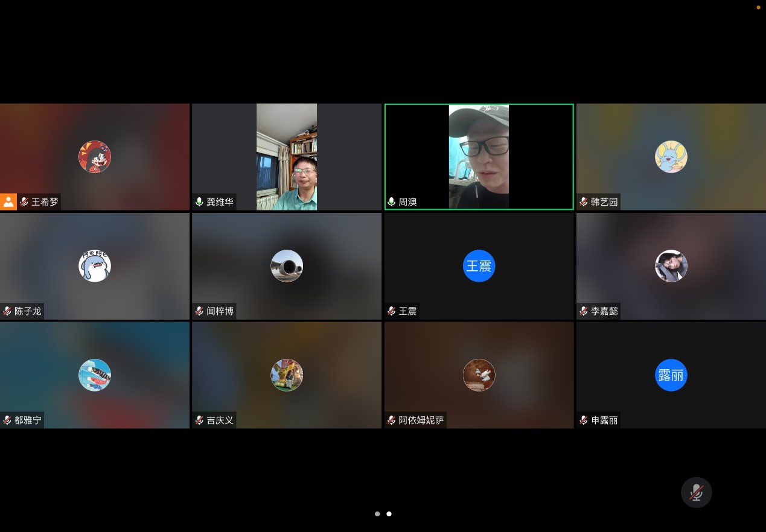Go to the first page dot indicator
Screen dimensions: 766x532
click(377, 514)
